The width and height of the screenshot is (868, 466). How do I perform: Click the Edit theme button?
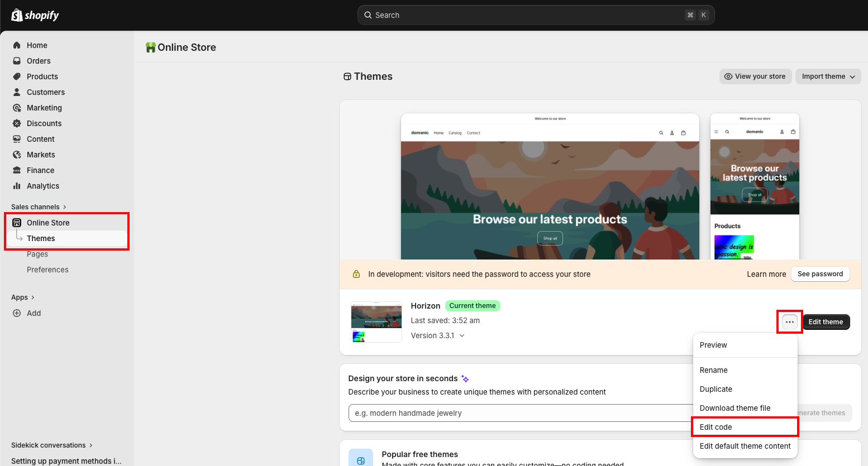(x=826, y=321)
